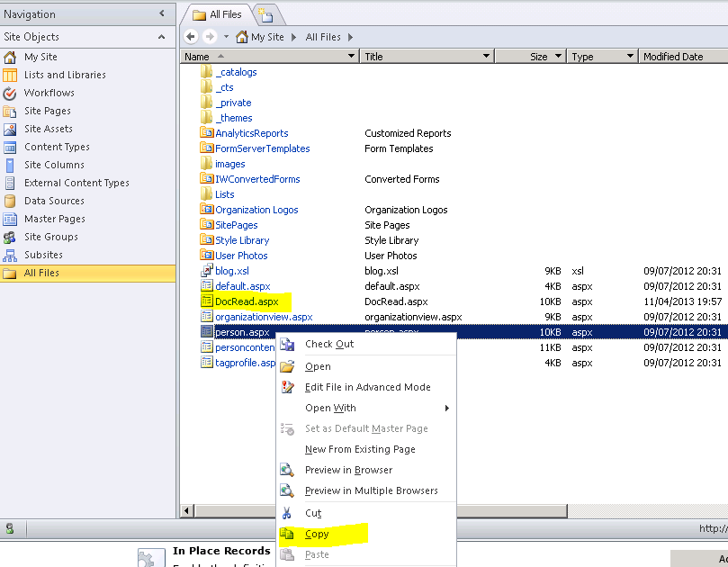Open the Lists and Libraries link
The width and height of the screenshot is (728, 567).
(65, 75)
